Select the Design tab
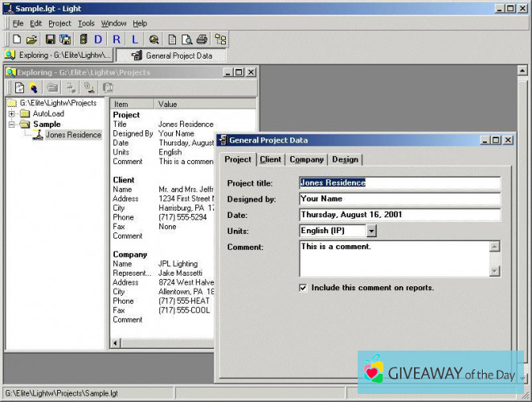 click(x=345, y=159)
